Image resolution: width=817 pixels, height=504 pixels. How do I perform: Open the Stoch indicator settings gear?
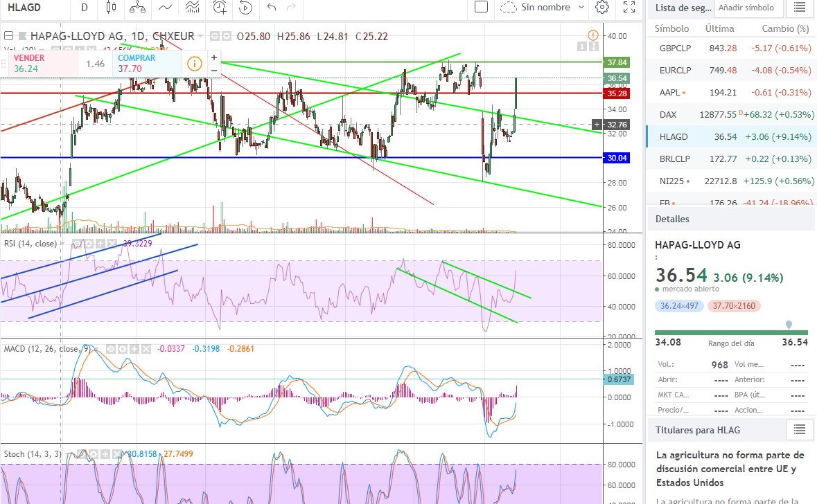94,454
